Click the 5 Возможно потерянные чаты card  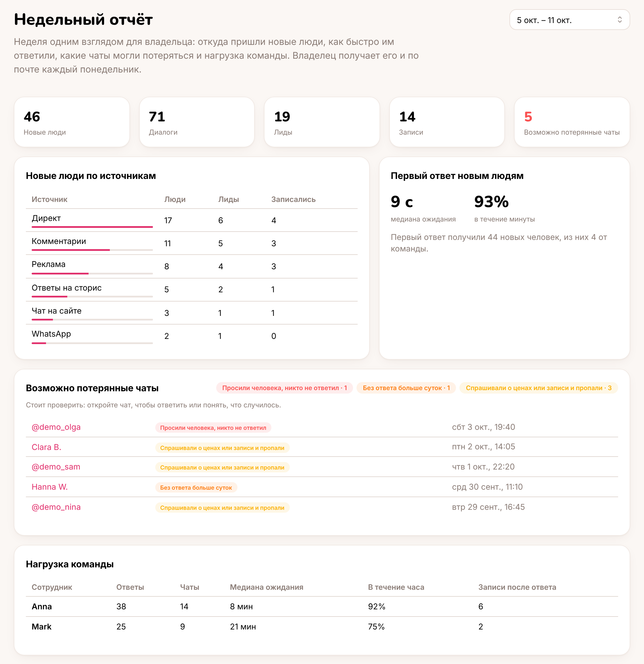572,122
